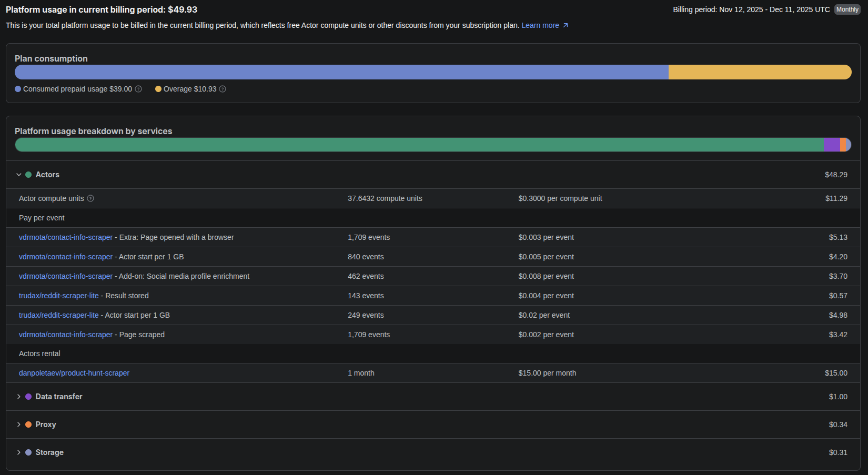Viewport: 868px width, 475px height.
Task: Click info icon beside Actor compute units
Action: tap(90, 199)
